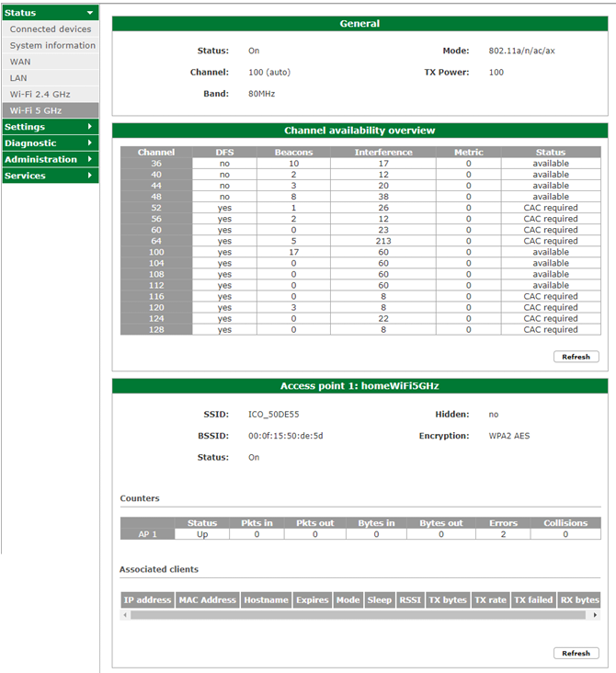Open Connected devices page
Viewport: 616px width, 673px height.
(51, 29)
